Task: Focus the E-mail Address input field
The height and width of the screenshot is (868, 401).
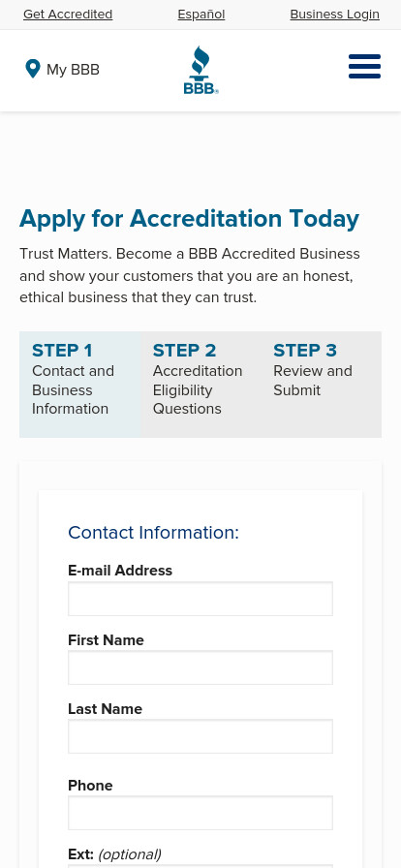Action: pyautogui.click(x=200, y=599)
